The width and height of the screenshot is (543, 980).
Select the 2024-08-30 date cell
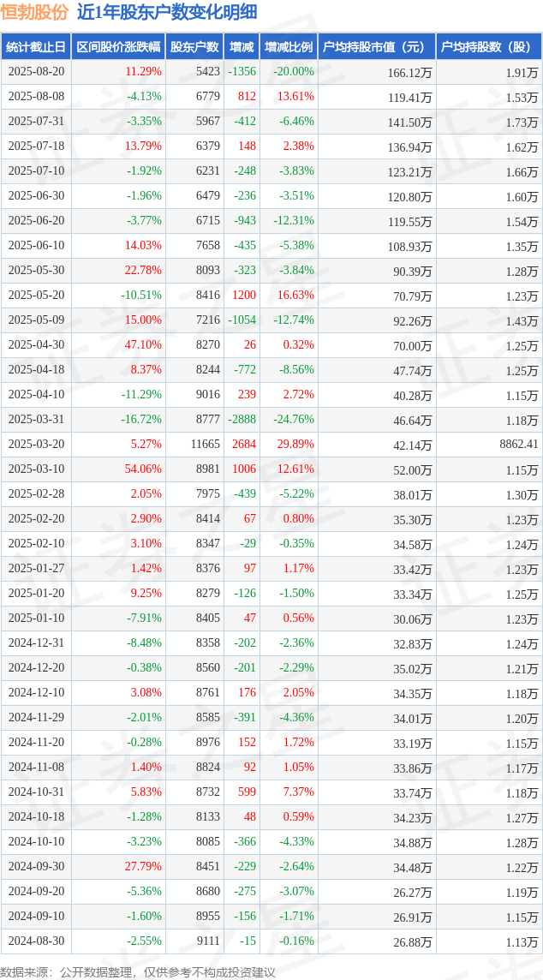tap(36, 941)
